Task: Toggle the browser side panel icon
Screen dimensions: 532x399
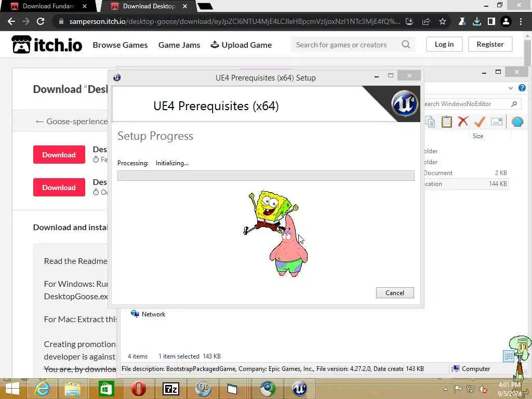Action: click(491, 21)
